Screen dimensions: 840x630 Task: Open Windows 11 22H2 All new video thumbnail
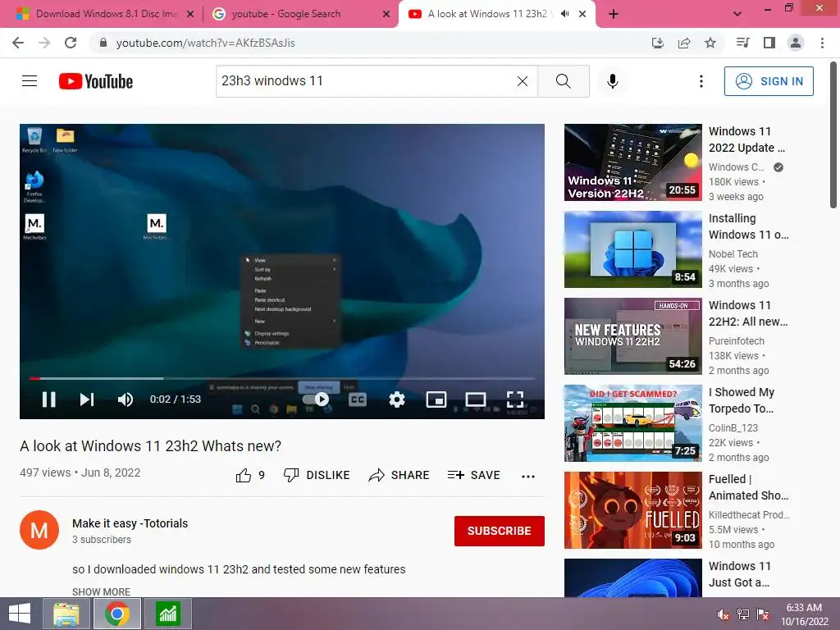pyautogui.click(x=633, y=336)
